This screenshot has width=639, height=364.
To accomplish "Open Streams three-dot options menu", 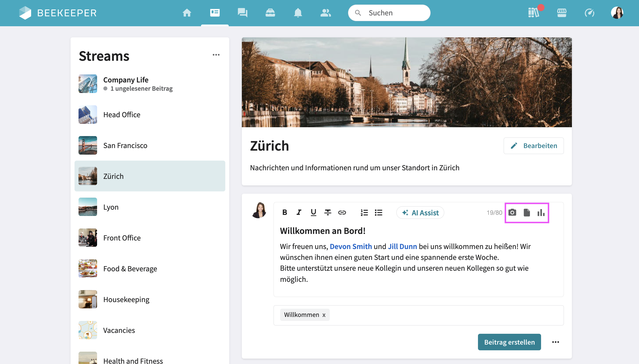I will [x=216, y=55].
